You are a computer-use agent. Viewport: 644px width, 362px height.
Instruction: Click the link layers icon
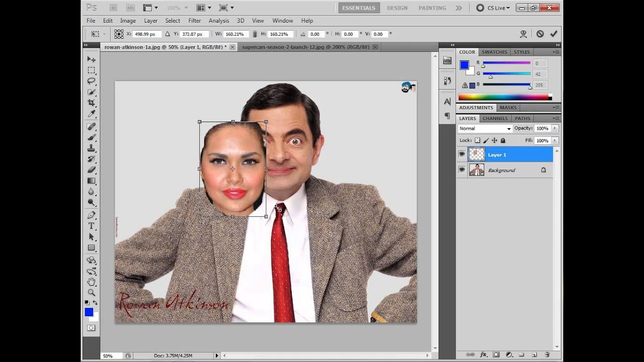pos(471,354)
